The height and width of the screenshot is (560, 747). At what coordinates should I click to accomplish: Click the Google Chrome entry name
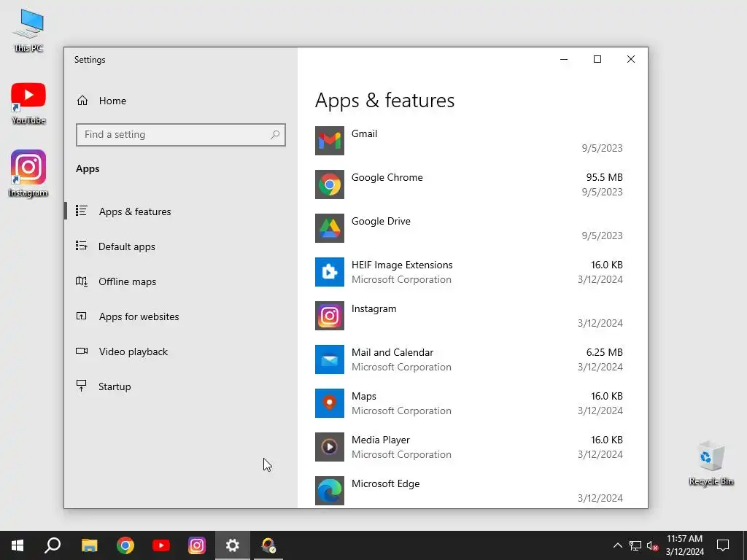(387, 178)
